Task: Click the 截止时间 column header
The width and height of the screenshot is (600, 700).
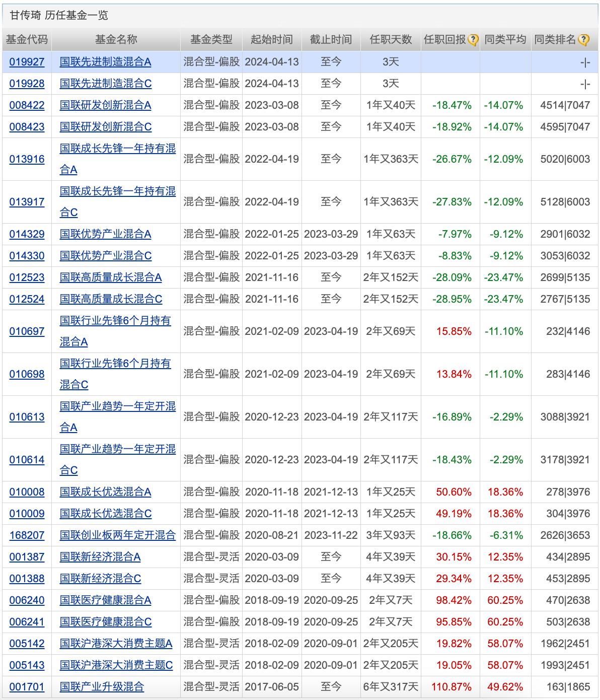Action: tap(330, 38)
